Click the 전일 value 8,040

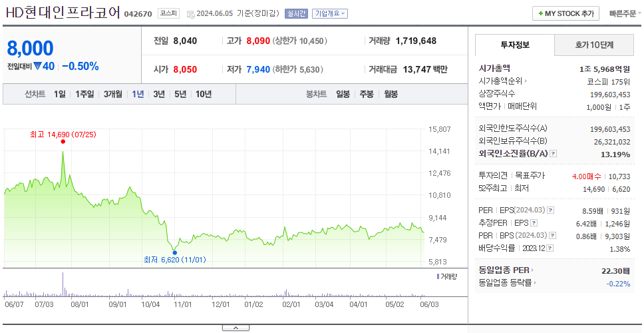pyautogui.click(x=185, y=41)
